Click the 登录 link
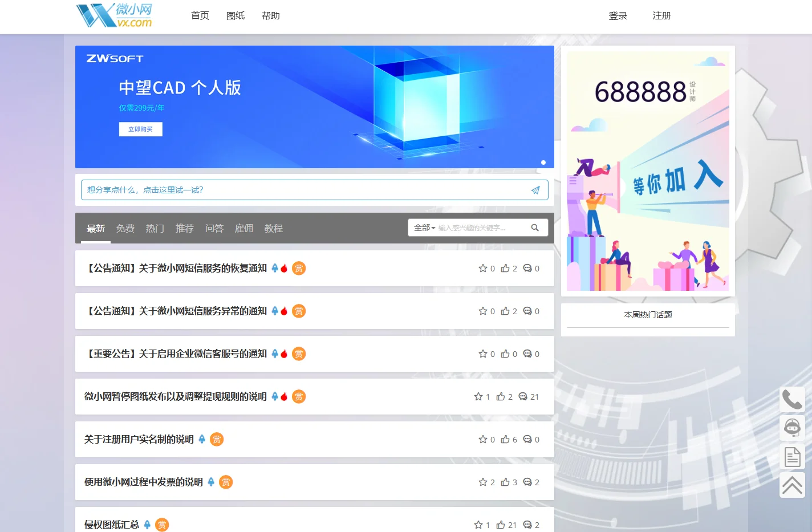Image resolution: width=812 pixels, height=532 pixels. pos(618,16)
